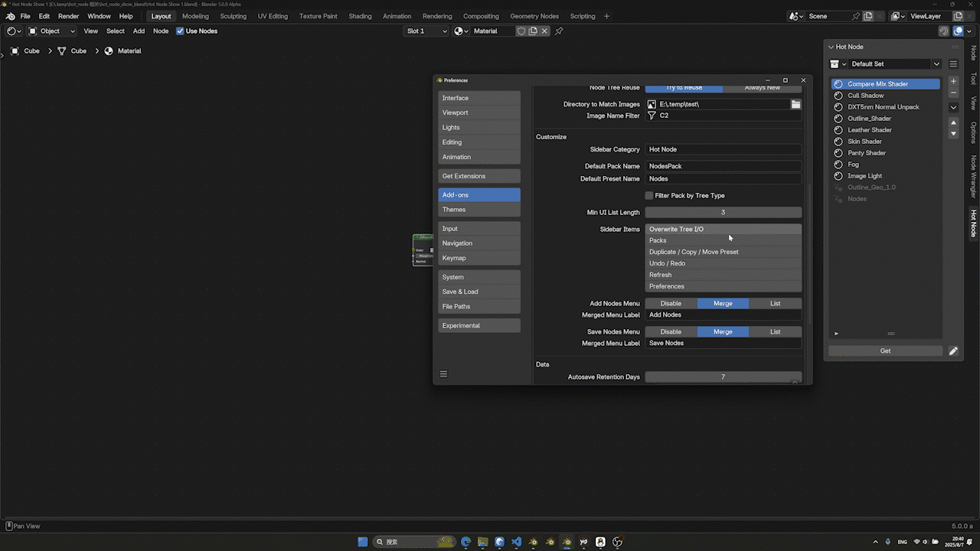Viewport: 980px width, 551px height.
Task: Set Add Nodes Menu to List
Action: (776, 304)
